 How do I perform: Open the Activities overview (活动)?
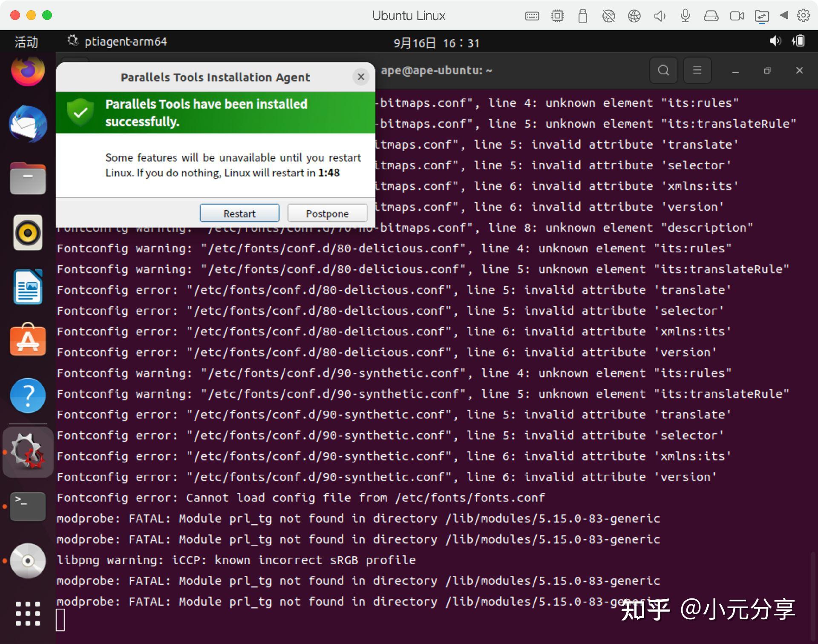pos(26,42)
